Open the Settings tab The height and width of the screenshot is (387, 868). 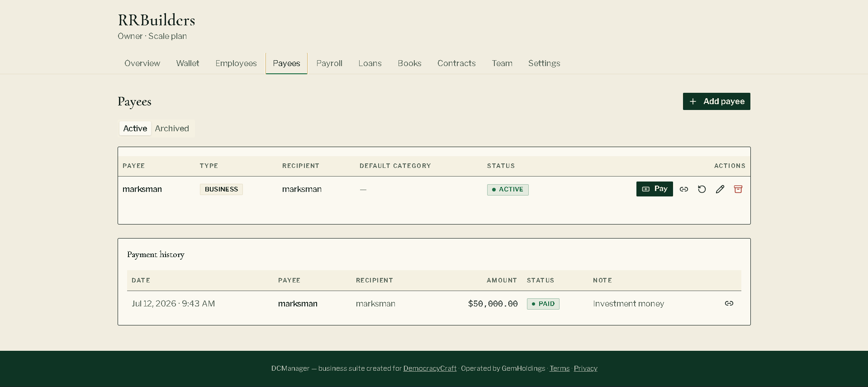pos(544,63)
